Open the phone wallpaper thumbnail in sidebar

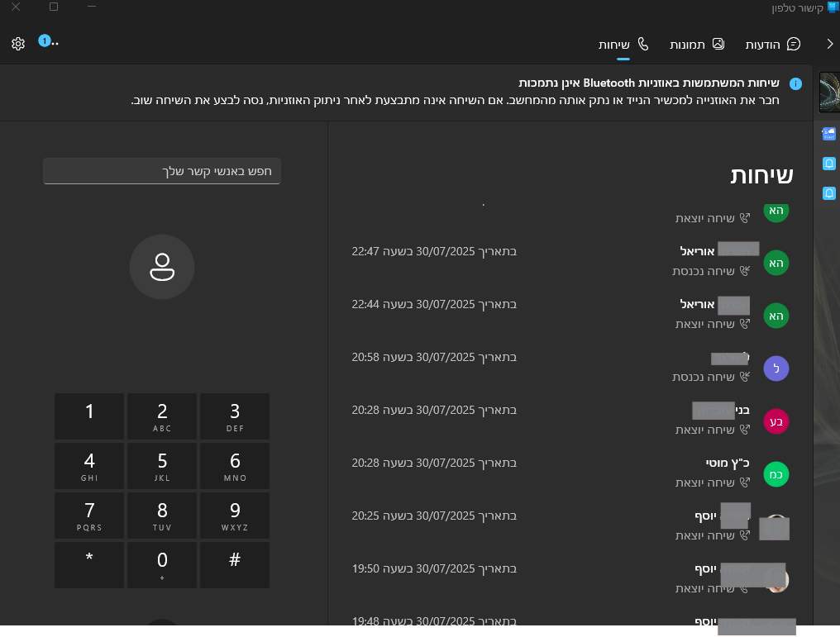click(x=828, y=93)
